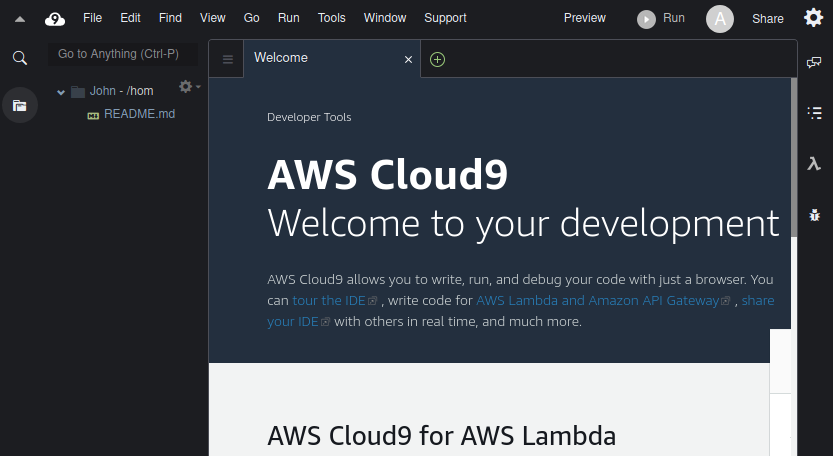This screenshot has width=833, height=456.
Task: Open the Collaborate chat panel
Action: point(815,63)
